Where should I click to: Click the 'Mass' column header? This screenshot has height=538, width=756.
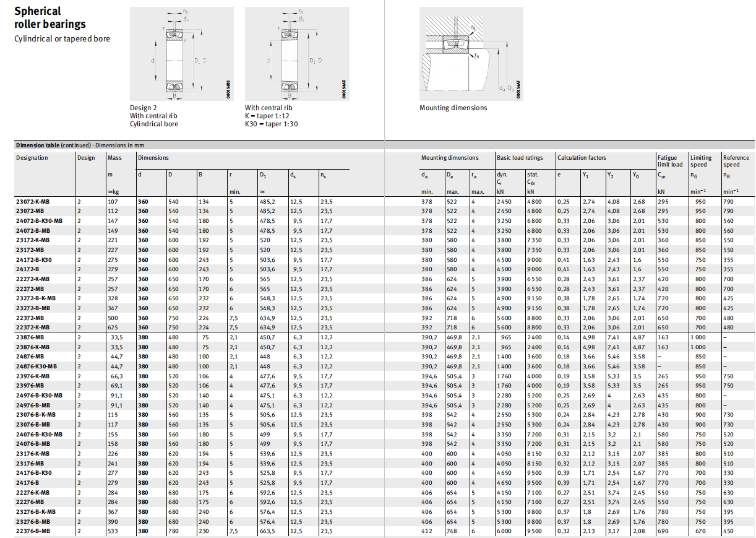pos(114,158)
